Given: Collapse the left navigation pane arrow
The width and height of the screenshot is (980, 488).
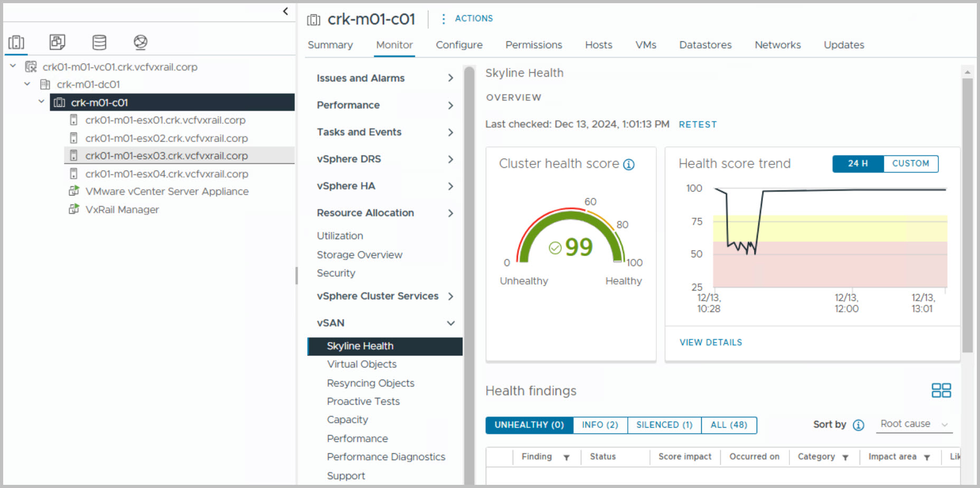Looking at the screenshot, I should 285,11.
